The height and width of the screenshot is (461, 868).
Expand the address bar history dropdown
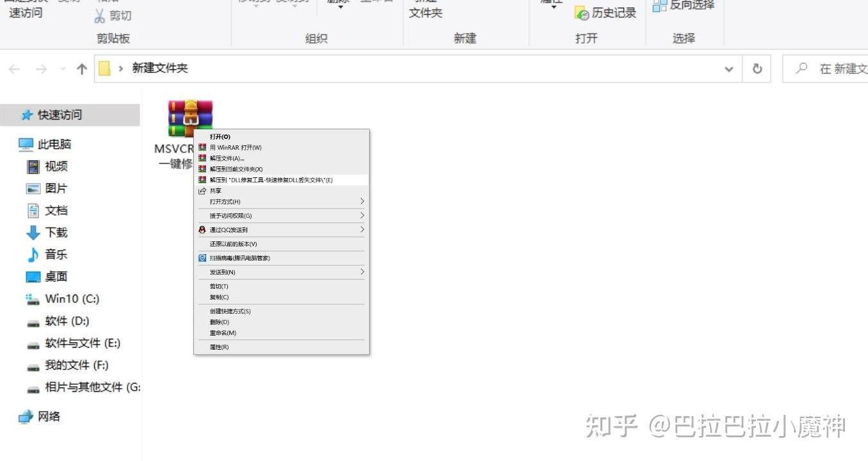(728, 69)
